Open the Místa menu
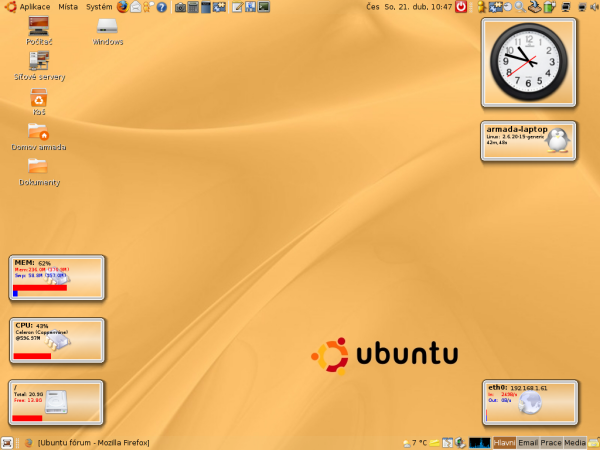Viewport: 600px width, 450px height. click(x=68, y=7)
